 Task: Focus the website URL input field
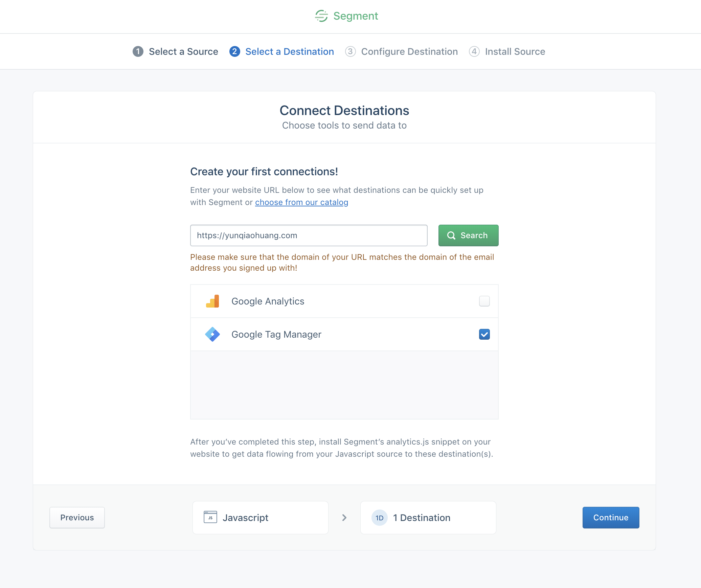309,235
